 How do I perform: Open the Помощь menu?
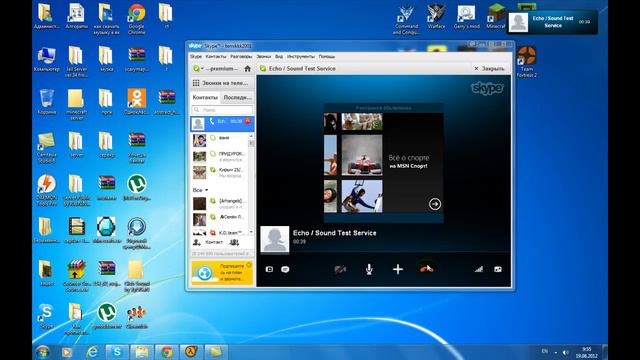coord(327,56)
